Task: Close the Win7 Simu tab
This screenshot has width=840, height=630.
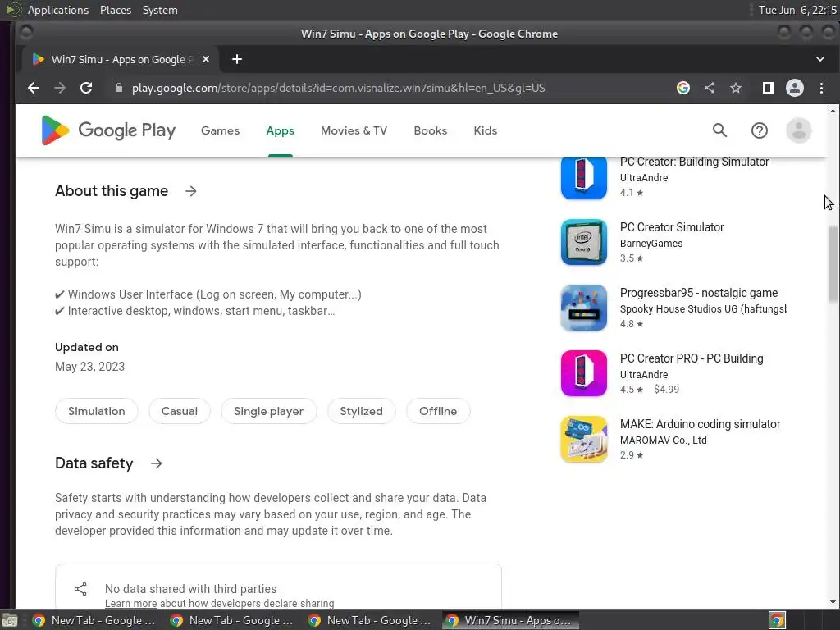Action: [206, 59]
